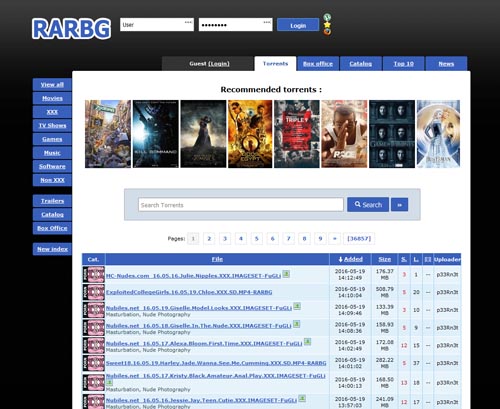Browse the TV Shows category

52,126
